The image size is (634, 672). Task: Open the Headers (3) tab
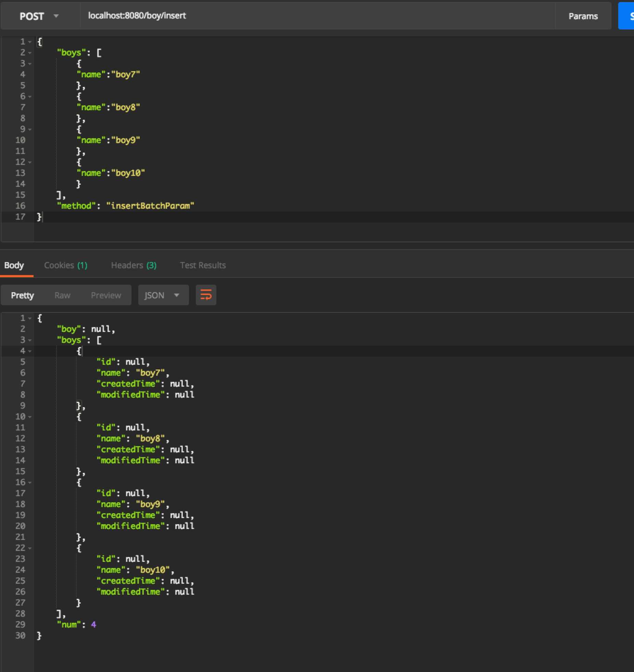tap(134, 266)
